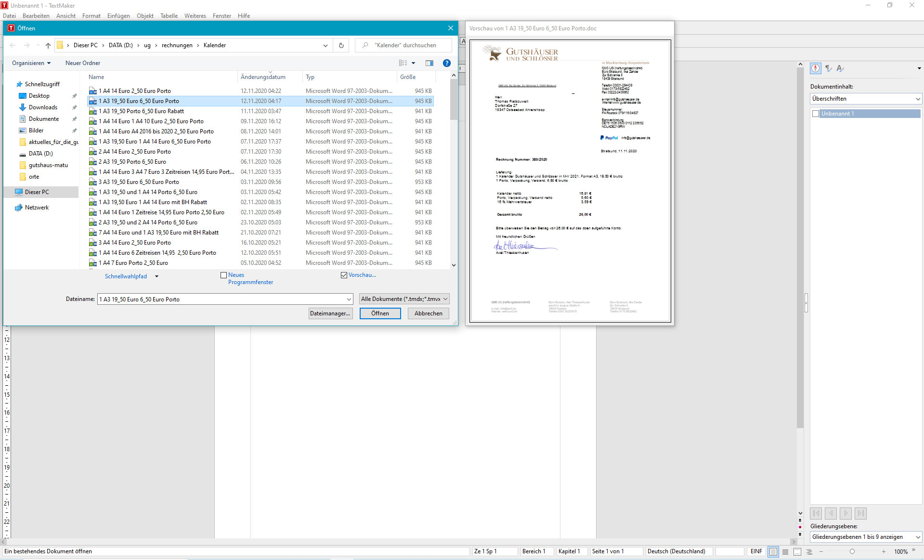This screenshot has width=924, height=560.
Task: Go up one folder level arrow
Action: click(x=48, y=45)
